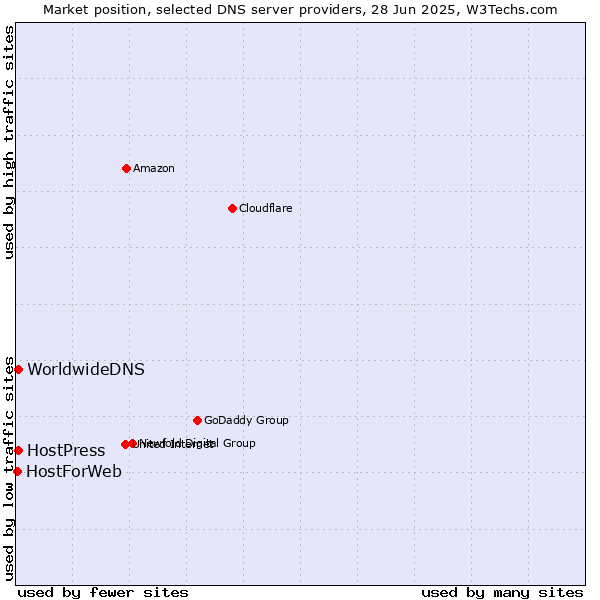
Task: Click the 'HostPress' label text
Action: coord(66,450)
